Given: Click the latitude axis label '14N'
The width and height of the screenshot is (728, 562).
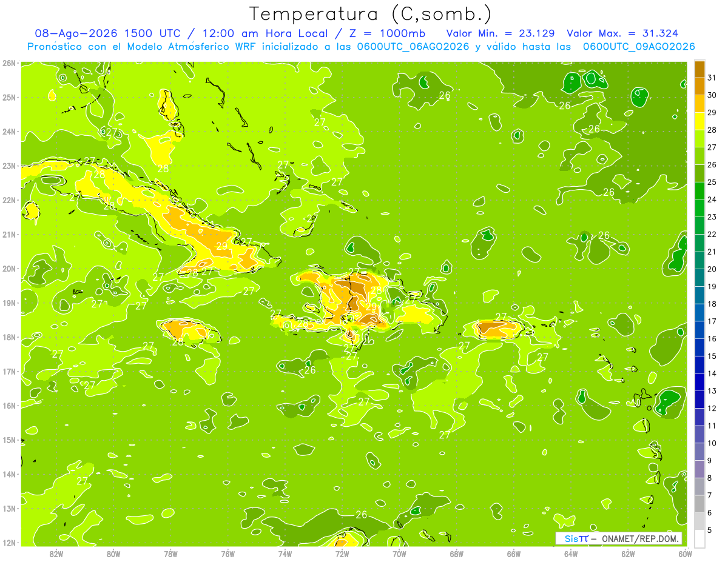Looking at the screenshot, I should coord(8,474).
